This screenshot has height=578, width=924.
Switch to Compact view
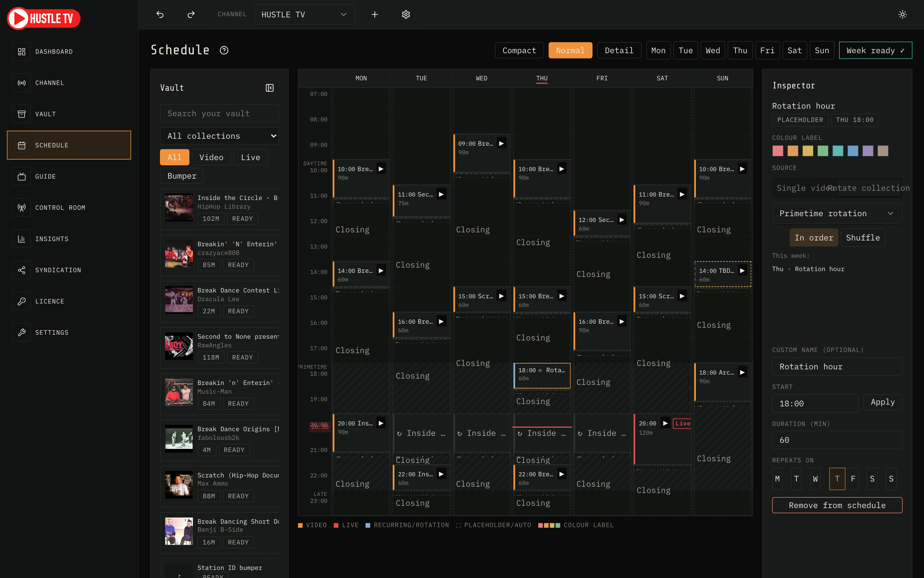pos(519,51)
